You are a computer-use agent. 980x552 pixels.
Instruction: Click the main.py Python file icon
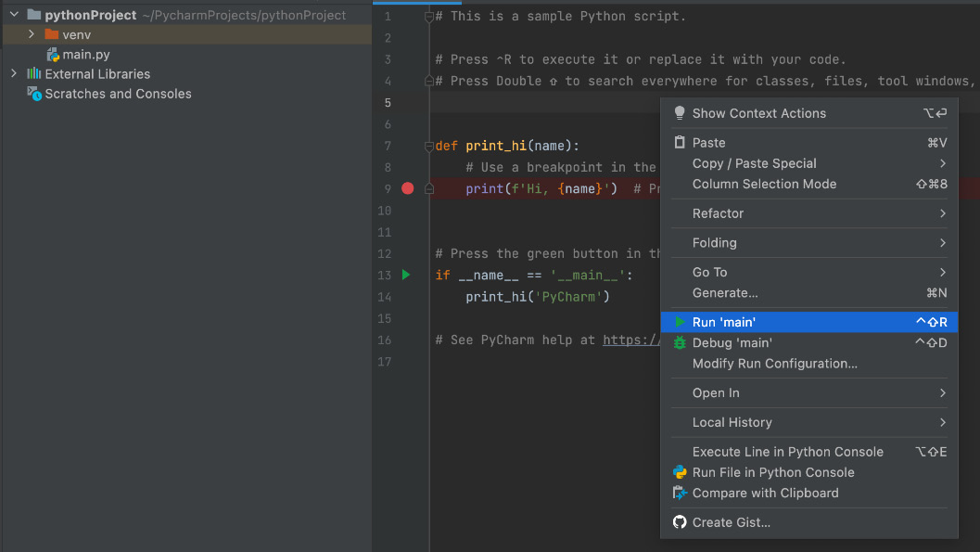(x=53, y=55)
